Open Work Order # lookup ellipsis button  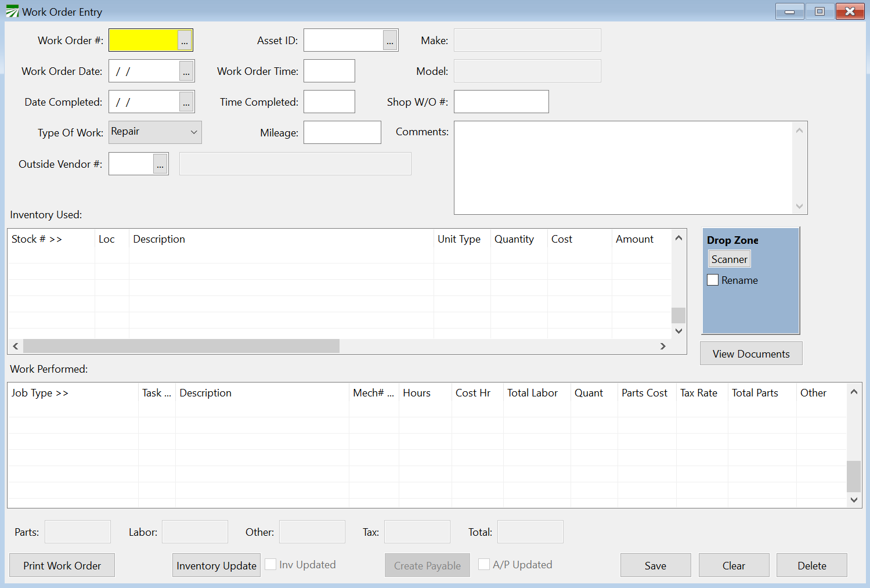185,41
